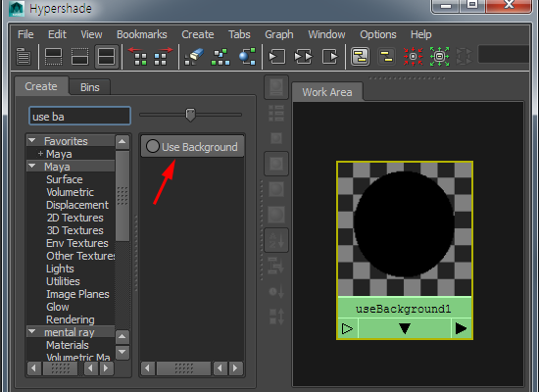This screenshot has height=392, width=539.
Task: Click useBackground1 input connection triangle
Action: pyautogui.click(x=347, y=328)
